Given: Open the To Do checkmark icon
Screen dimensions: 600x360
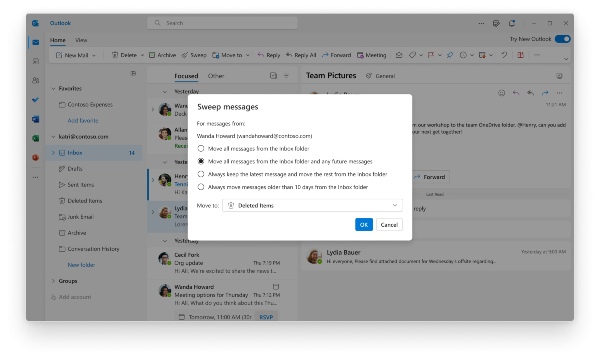Looking at the screenshot, I should click(x=36, y=99).
